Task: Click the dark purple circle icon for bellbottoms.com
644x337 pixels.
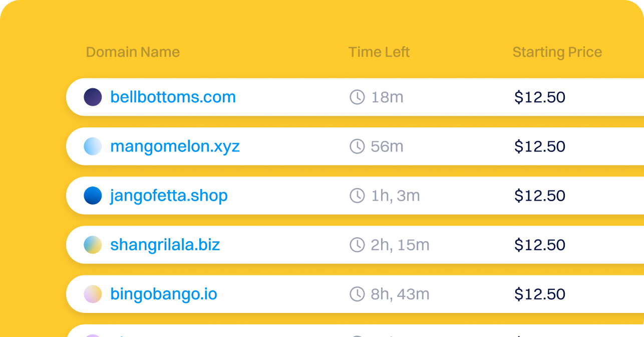Action: pyautogui.click(x=93, y=97)
